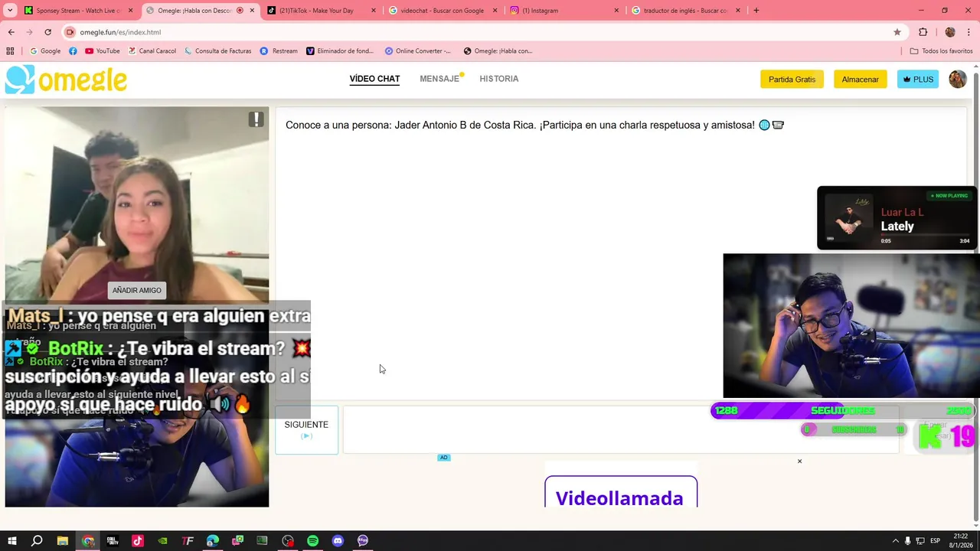Screen dimensions: 980x551
Task: Open a new Chrome tab
Action: (x=756, y=11)
